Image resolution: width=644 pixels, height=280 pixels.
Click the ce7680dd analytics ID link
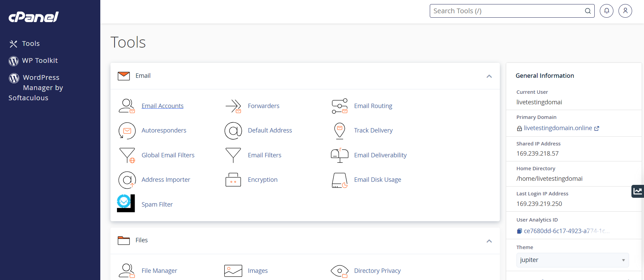pyautogui.click(x=566, y=231)
